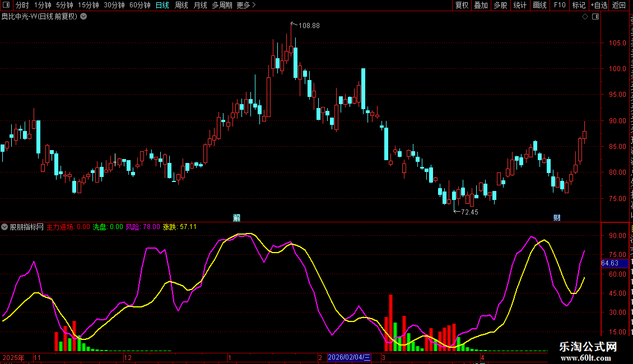Viewport: 633px width, 364px height.
Task: Click the panel layout icon at top-left
Action: 6,5
